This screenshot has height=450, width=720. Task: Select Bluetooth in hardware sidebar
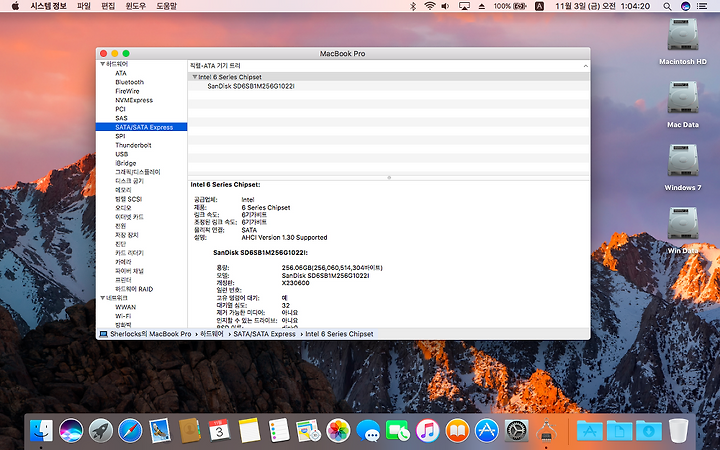(129, 82)
